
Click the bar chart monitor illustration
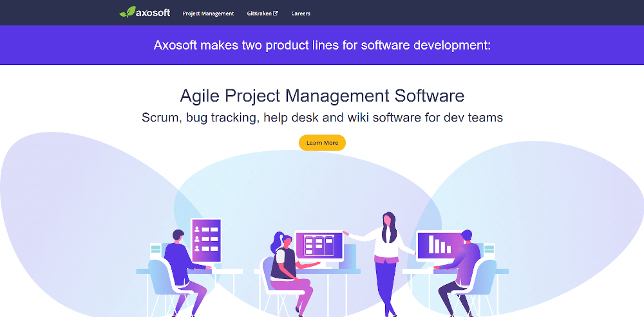440,245
